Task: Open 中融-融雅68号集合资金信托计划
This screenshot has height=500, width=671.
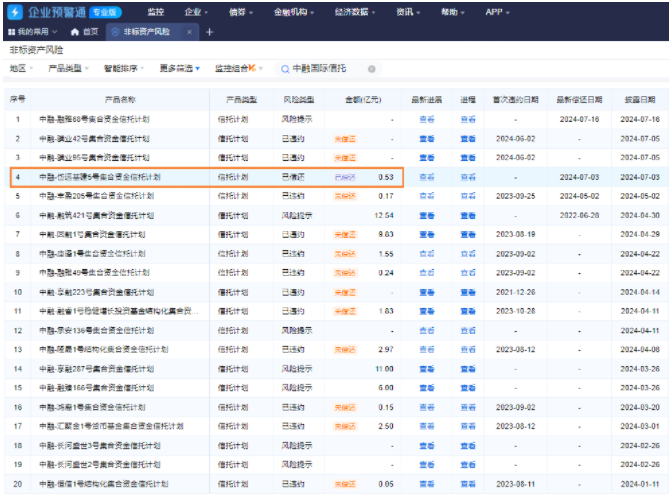Action: 94,119
